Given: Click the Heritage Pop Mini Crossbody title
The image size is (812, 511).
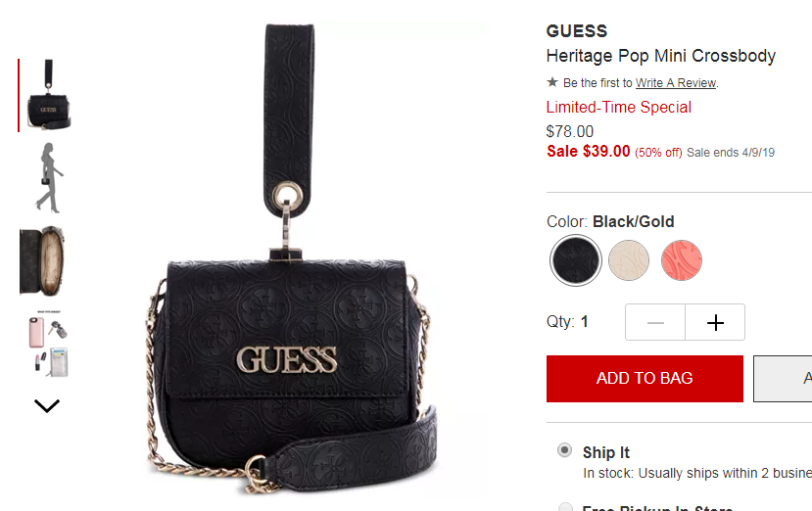Looking at the screenshot, I should 661,56.
